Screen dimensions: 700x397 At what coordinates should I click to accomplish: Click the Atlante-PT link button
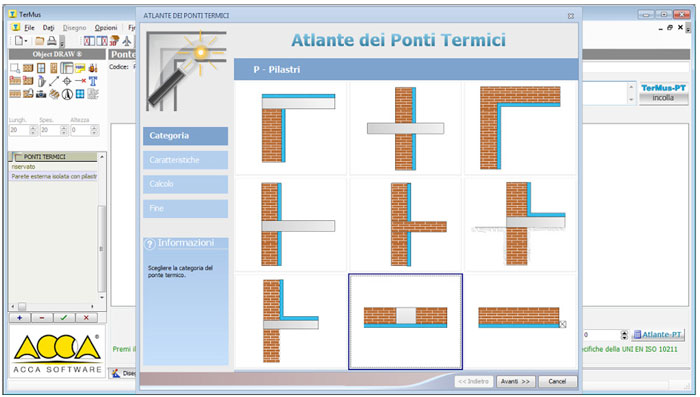(x=658, y=334)
